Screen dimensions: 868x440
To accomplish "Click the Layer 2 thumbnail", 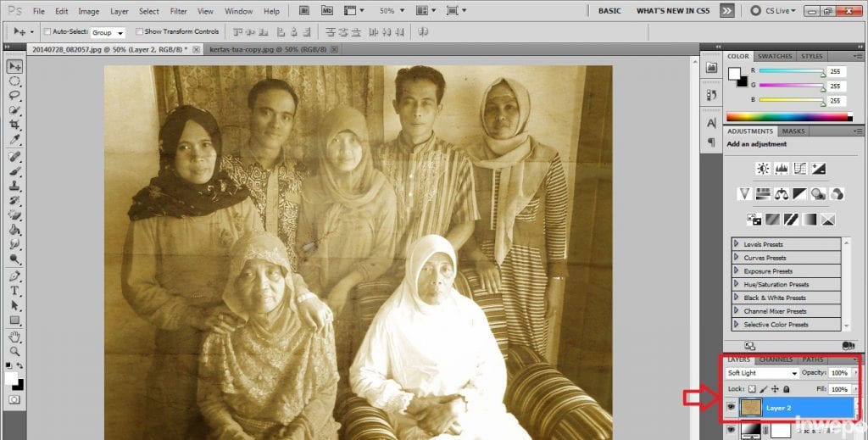I will (750, 409).
